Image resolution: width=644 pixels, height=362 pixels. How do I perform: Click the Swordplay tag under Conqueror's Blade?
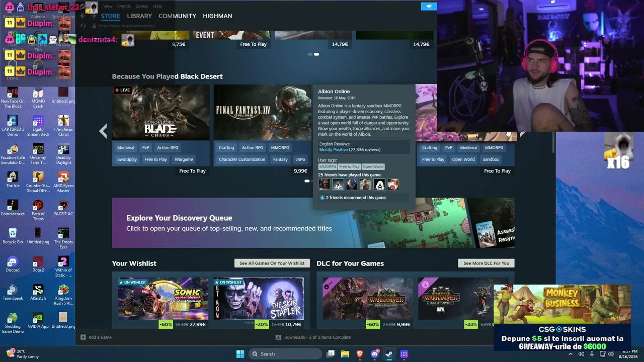127,159
